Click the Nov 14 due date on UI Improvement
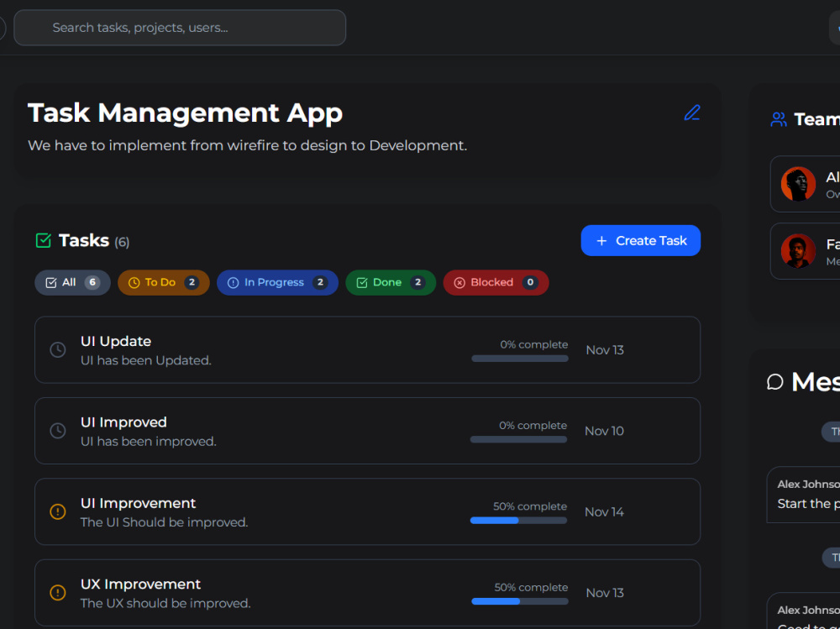This screenshot has height=629, width=840. pyautogui.click(x=604, y=512)
